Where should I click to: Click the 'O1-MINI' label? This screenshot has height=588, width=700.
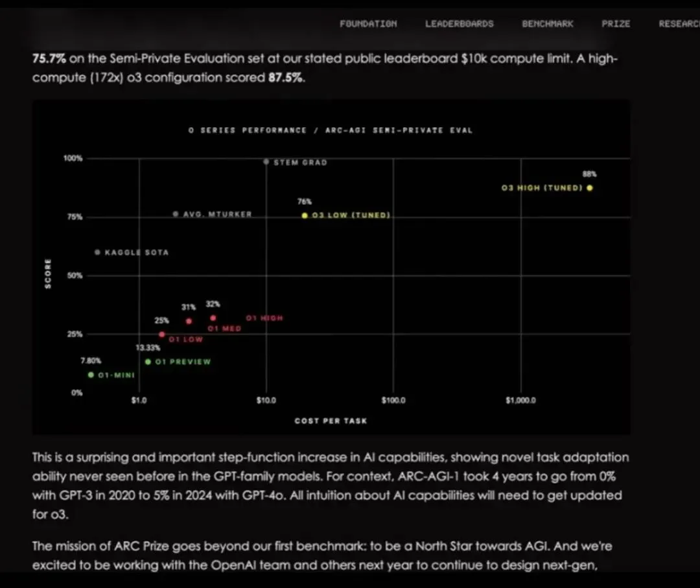[116, 375]
